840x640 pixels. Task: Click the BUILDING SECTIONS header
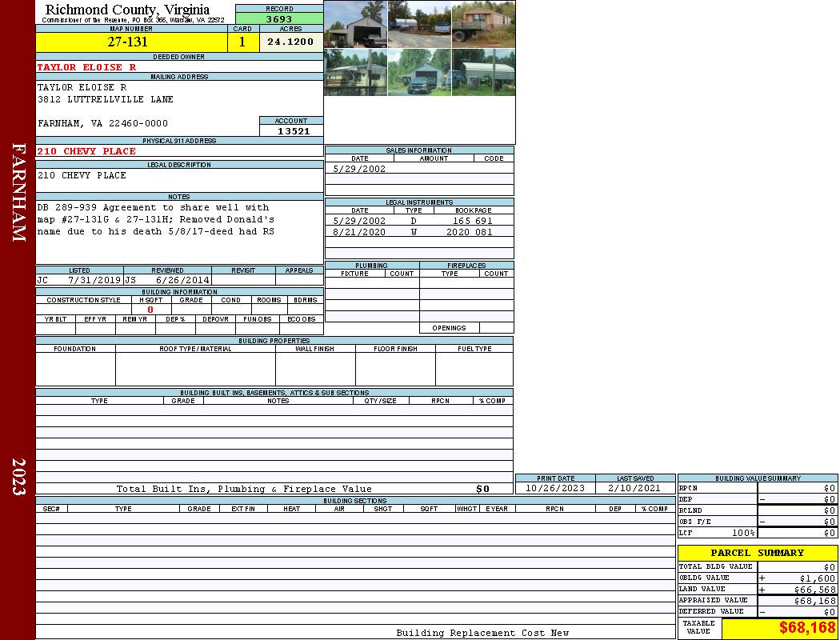[x=354, y=501]
